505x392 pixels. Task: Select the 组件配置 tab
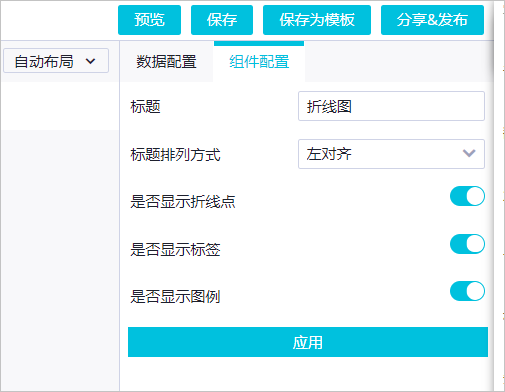point(259,62)
